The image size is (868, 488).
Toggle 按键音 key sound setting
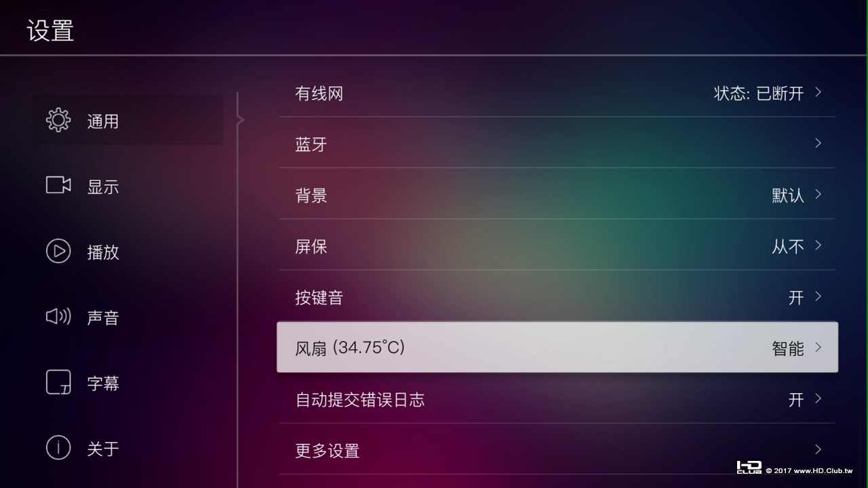(x=796, y=298)
